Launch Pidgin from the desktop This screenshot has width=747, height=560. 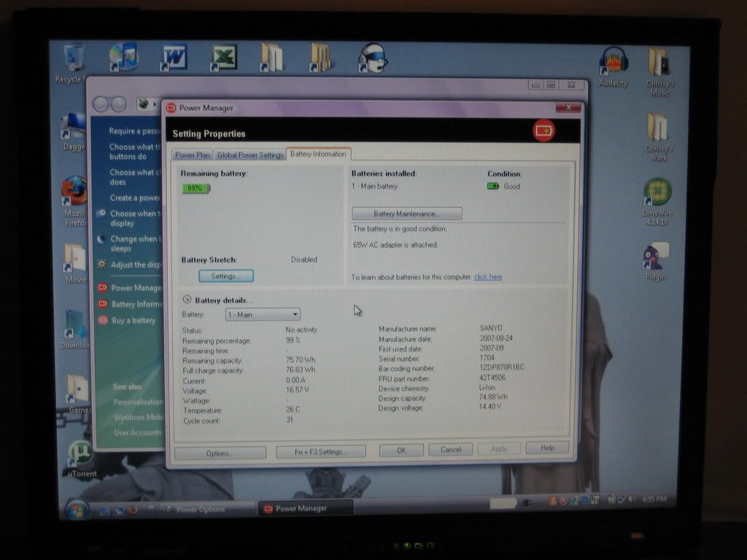[x=655, y=257]
